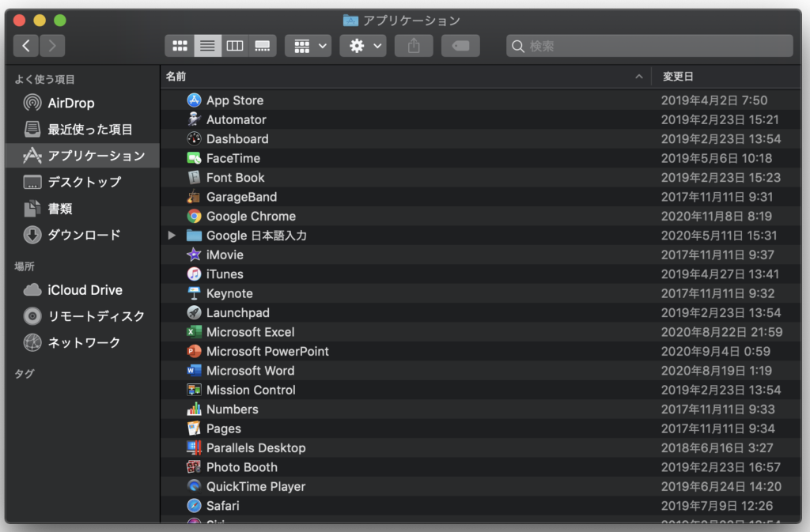Click the Keynote podium icon
The image size is (810, 532).
pyautogui.click(x=194, y=293)
